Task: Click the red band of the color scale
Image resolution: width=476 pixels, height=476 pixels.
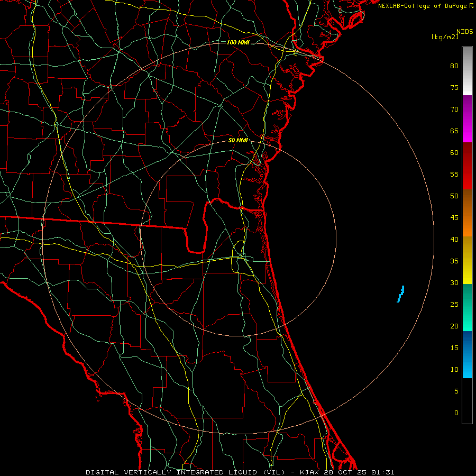Action: click(467, 166)
